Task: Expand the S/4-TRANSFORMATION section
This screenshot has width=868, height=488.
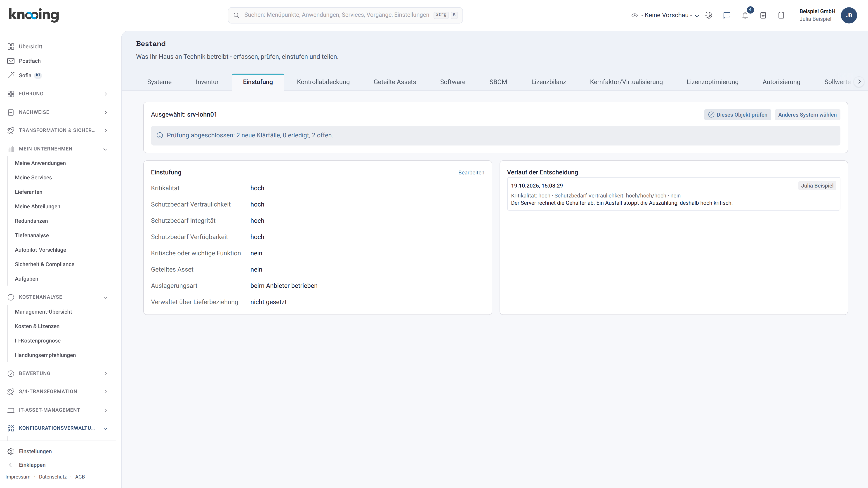Action: [58, 392]
